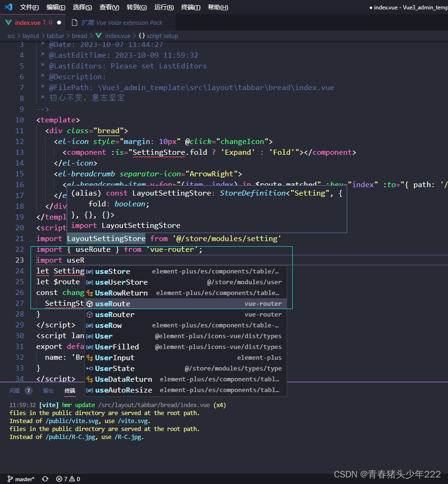Select the useRoute suggestion from vue-router

pos(113,303)
